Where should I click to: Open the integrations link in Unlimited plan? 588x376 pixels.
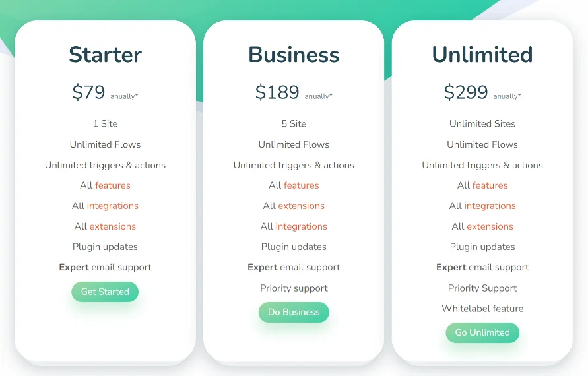pos(490,206)
